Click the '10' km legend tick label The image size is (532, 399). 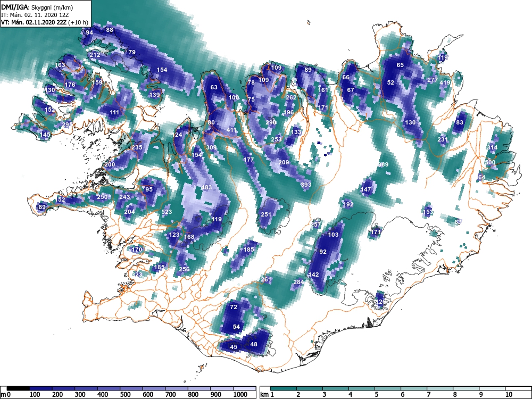coord(509,395)
